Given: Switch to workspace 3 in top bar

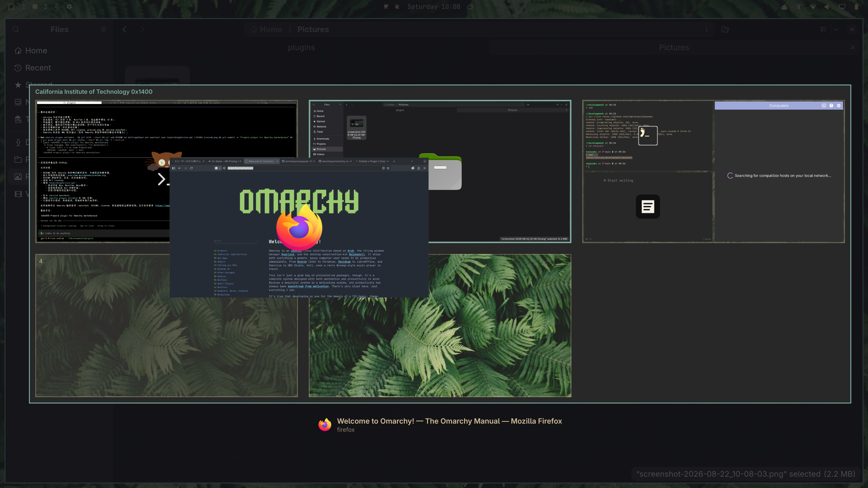Looking at the screenshot, I should 45,7.
